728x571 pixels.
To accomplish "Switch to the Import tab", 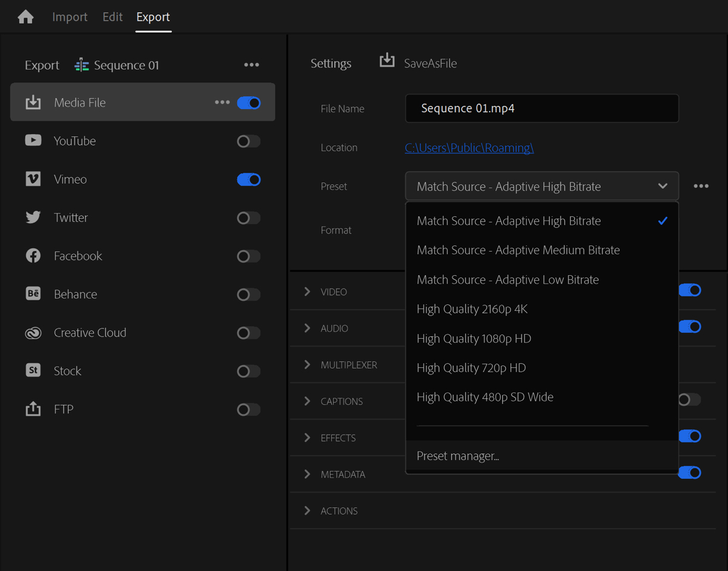I will click(70, 17).
